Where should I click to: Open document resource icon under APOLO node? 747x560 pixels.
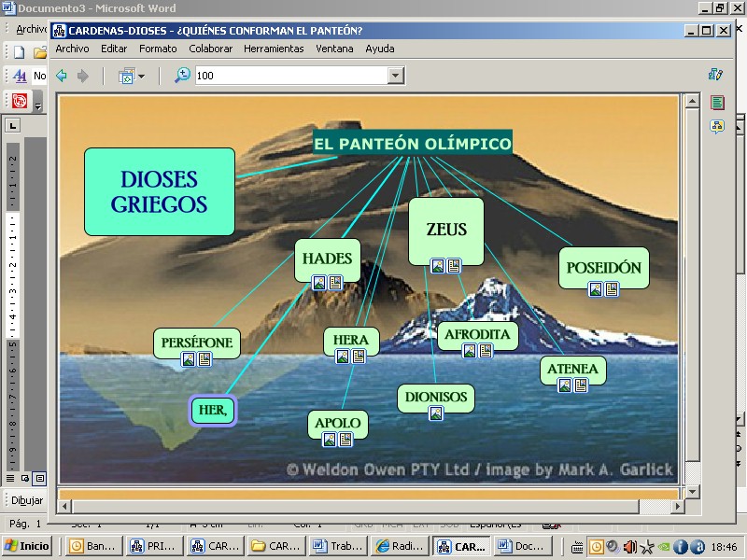click(345, 440)
